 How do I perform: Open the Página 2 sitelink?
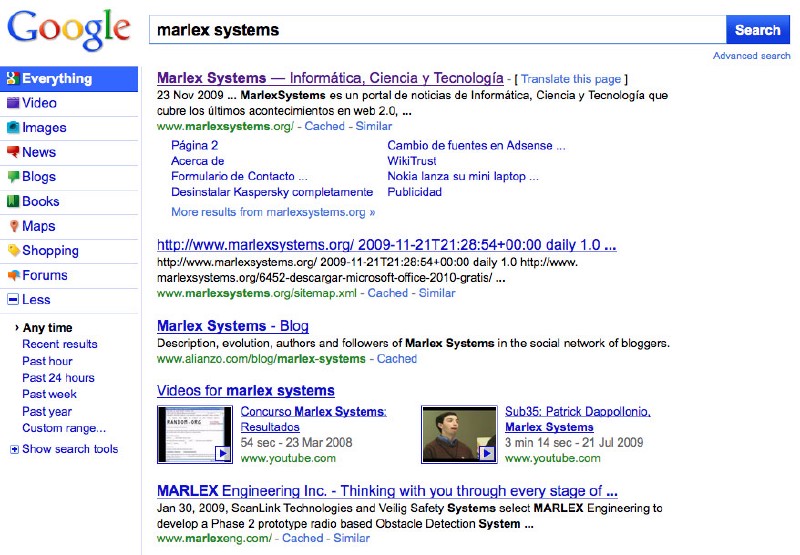click(x=194, y=145)
